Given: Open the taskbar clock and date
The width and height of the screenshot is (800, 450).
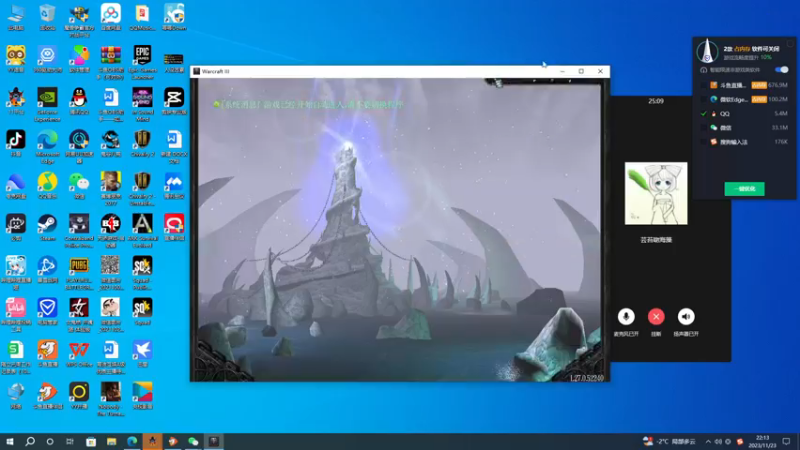Looking at the screenshot, I should coord(762,441).
